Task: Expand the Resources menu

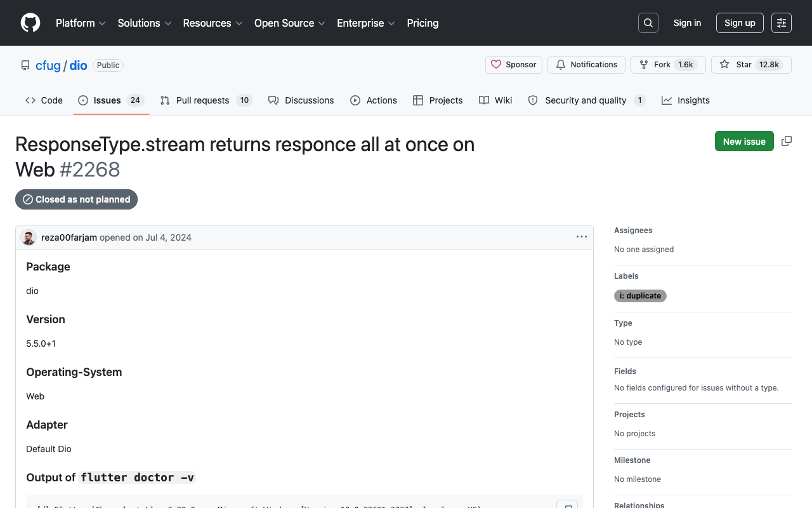Action: 213,23
